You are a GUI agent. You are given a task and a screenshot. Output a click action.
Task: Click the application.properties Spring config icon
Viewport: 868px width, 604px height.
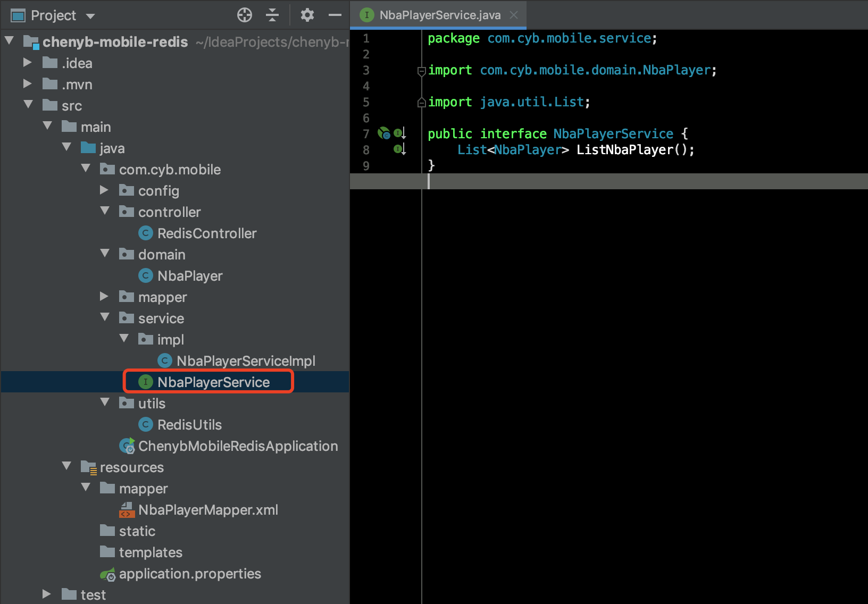pyautogui.click(x=107, y=574)
